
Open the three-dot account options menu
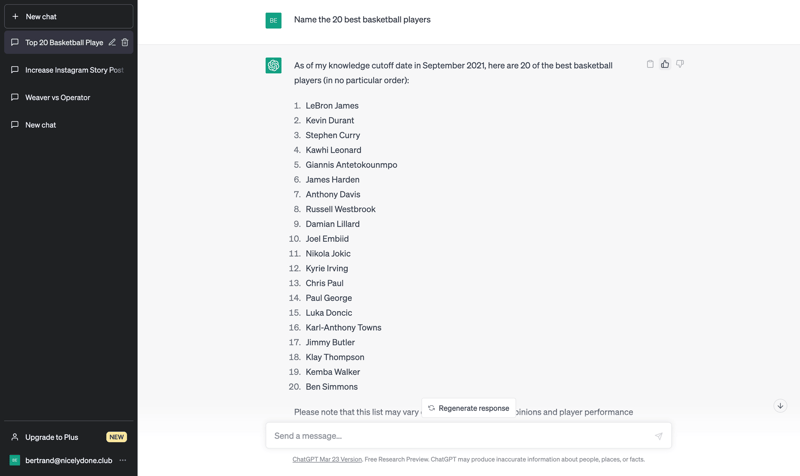click(x=123, y=460)
